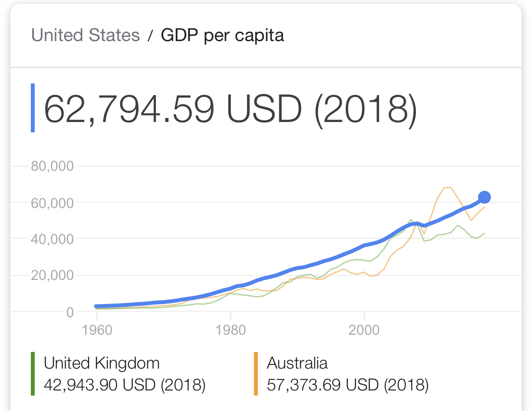
Task: Click the blue bar beside 62,794.59 USD
Action: point(33,108)
